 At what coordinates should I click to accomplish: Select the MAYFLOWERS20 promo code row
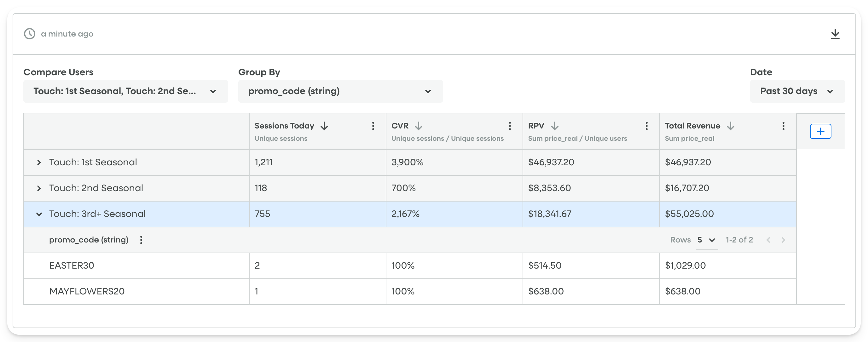point(87,292)
